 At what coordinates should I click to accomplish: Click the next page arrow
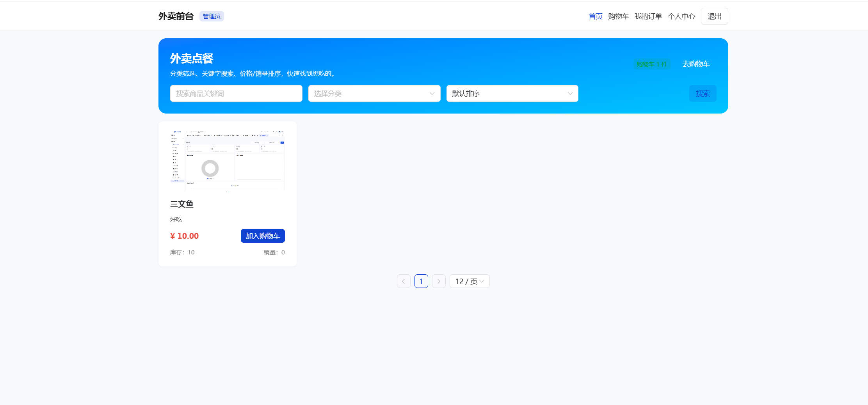pos(439,281)
